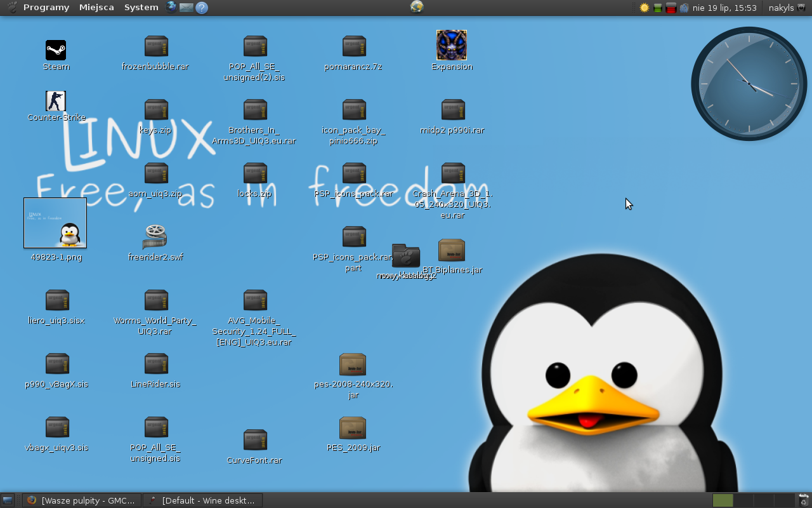The height and width of the screenshot is (508, 812).
Task: Click the PES_2009.jar file icon
Action: (353, 429)
